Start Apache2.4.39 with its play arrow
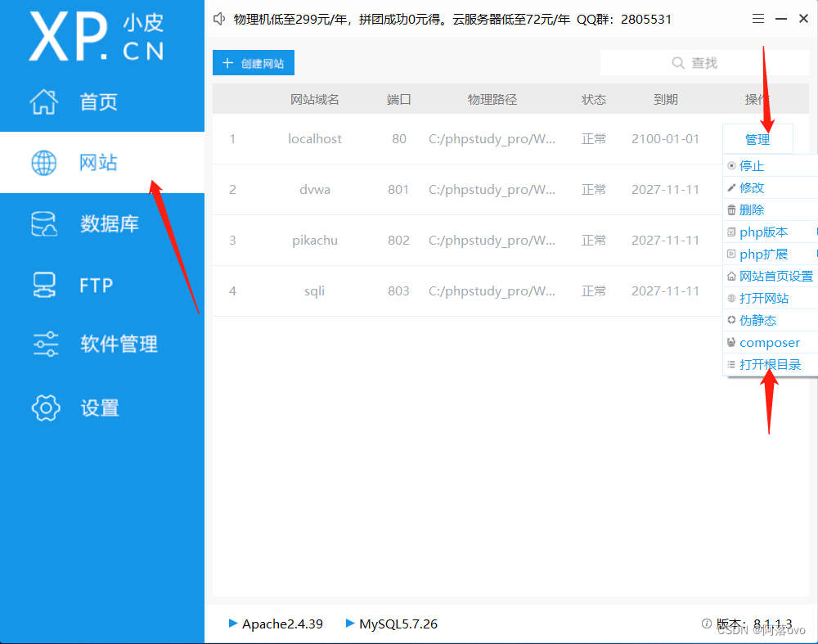Screen dimensions: 818x644 [x=232, y=624]
